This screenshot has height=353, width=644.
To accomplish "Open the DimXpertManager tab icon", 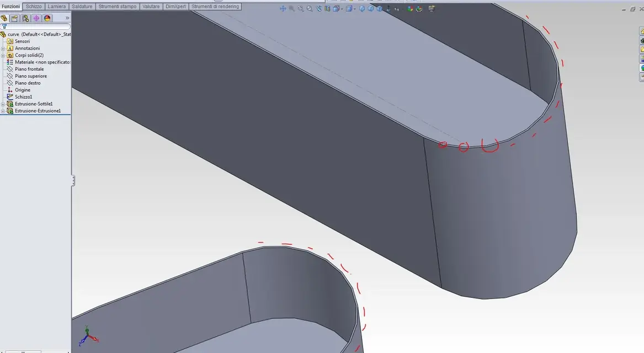I will [x=36, y=18].
